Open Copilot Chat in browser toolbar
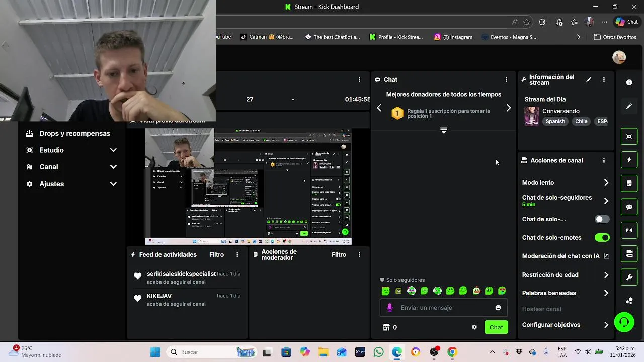The width and height of the screenshot is (644, 362). [627, 22]
